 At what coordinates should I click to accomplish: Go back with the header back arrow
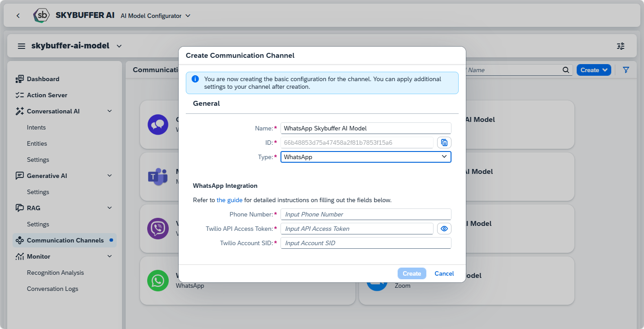pos(18,16)
